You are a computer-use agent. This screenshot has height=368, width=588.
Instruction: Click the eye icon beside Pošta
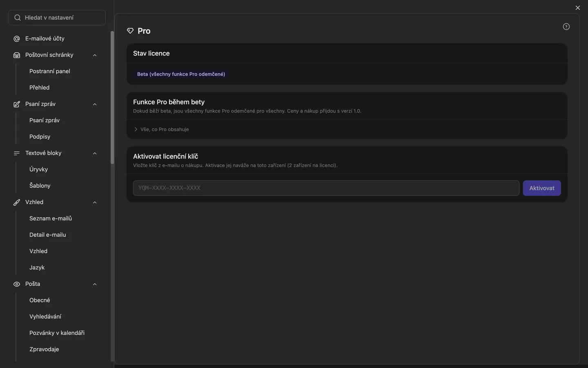click(x=17, y=284)
